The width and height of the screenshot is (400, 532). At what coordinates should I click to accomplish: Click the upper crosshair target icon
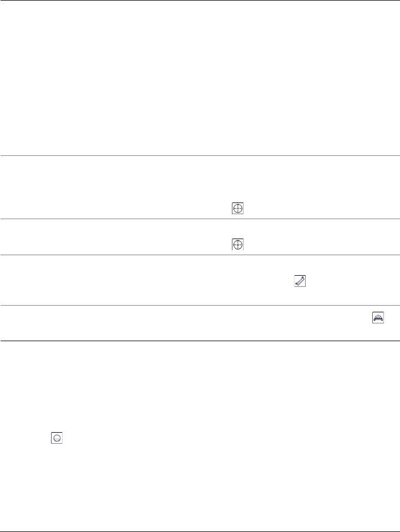(237, 209)
